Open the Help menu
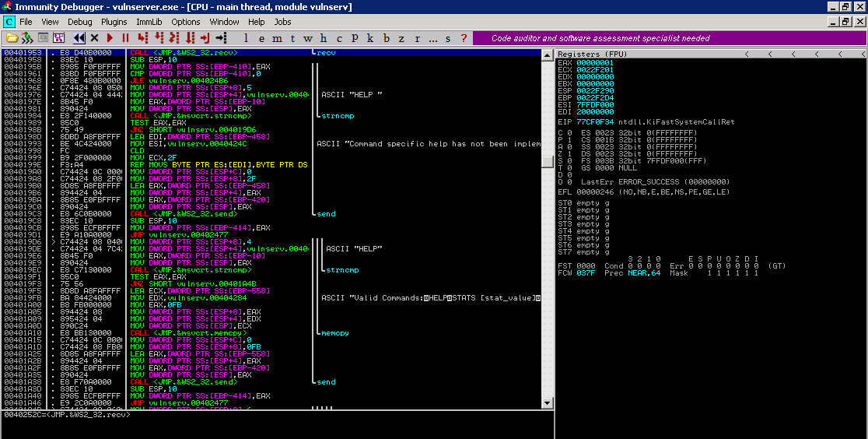This screenshot has height=439, width=868. pos(257,22)
